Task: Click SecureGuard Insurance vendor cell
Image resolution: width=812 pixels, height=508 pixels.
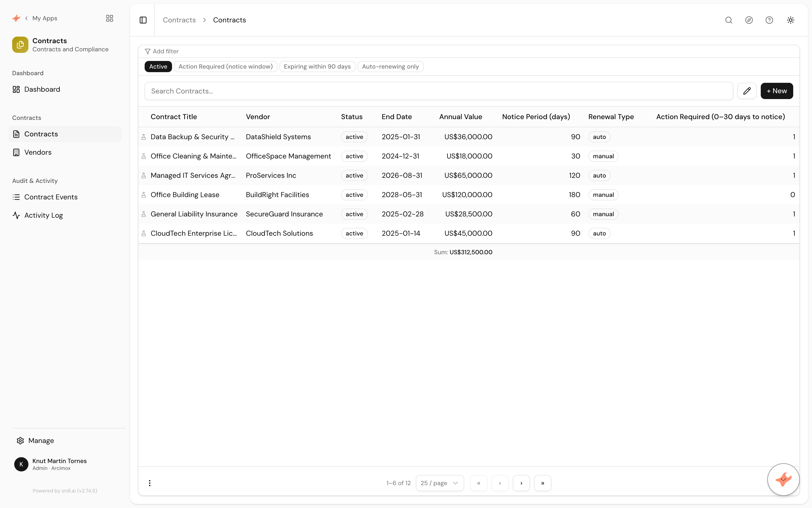Action: click(284, 214)
